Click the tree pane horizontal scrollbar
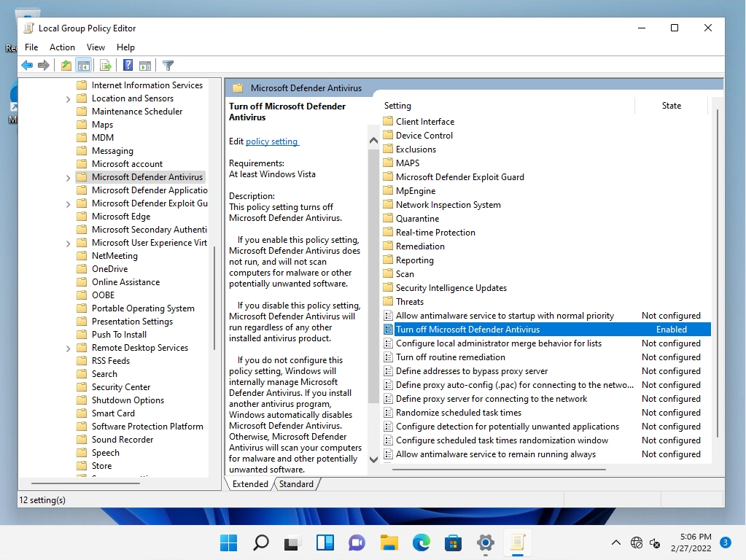Screen dimensions: 746x560 pyautogui.click(x=85, y=483)
